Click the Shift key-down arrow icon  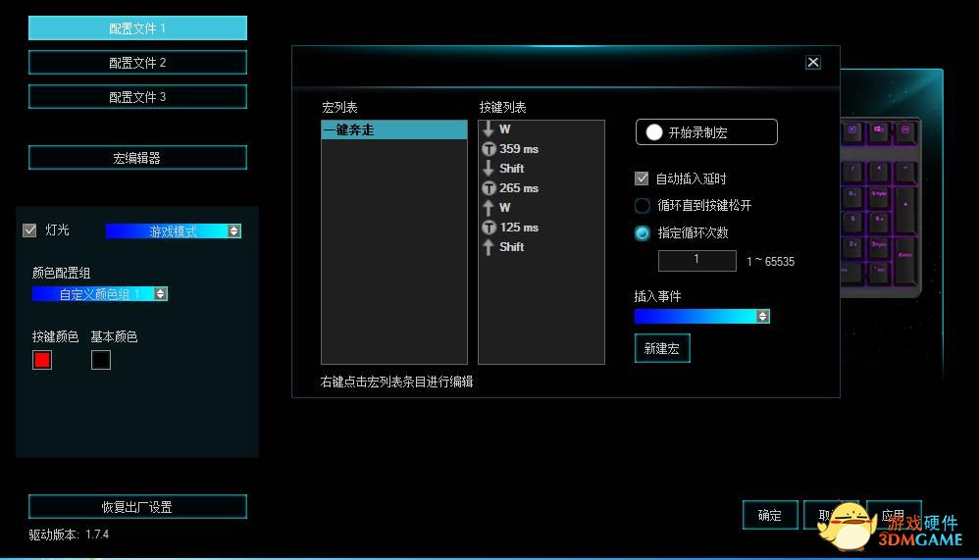coord(489,169)
